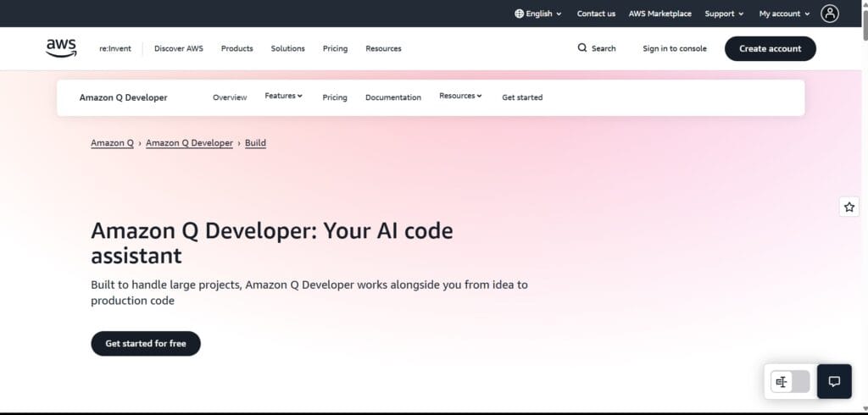Open the top navigation Pricing menu
Viewport: 868px width, 415px height.
click(x=335, y=48)
